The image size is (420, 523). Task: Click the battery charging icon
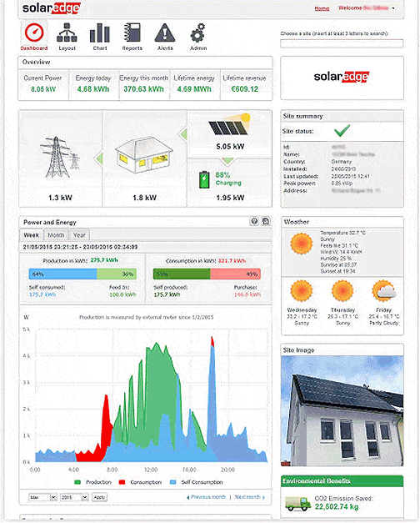204,179
